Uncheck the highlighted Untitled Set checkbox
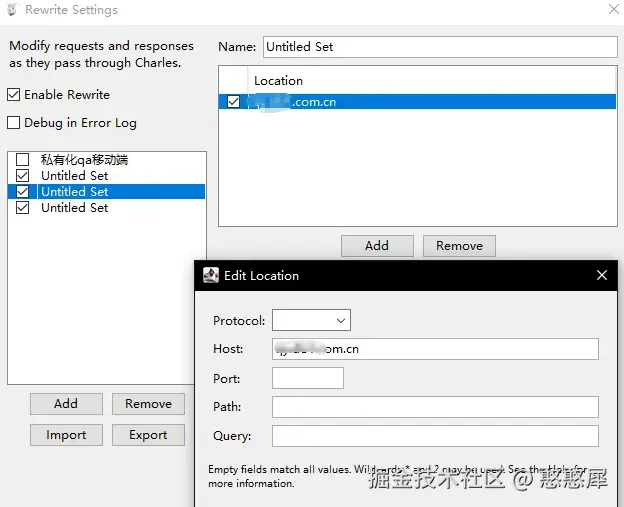The image size is (624, 507). point(22,191)
